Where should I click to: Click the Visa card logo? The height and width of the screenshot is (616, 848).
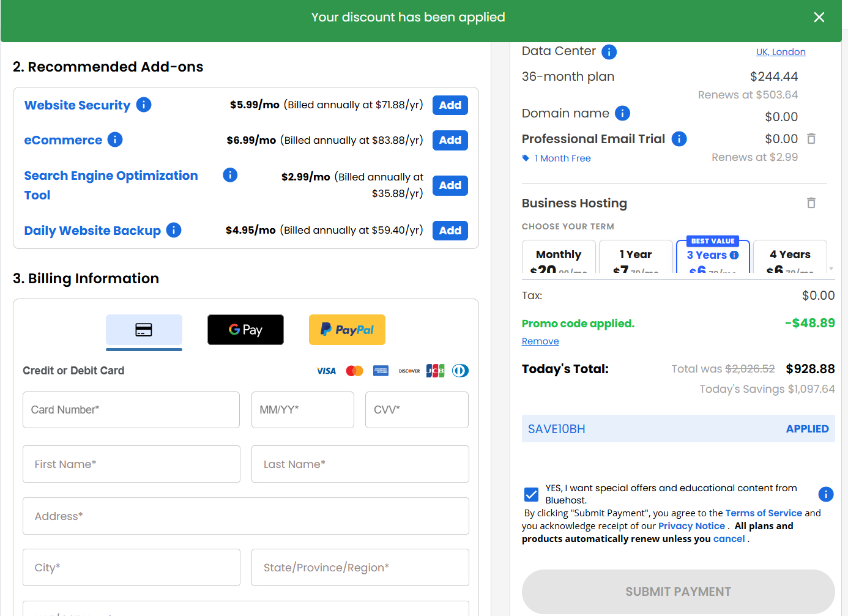coord(326,371)
